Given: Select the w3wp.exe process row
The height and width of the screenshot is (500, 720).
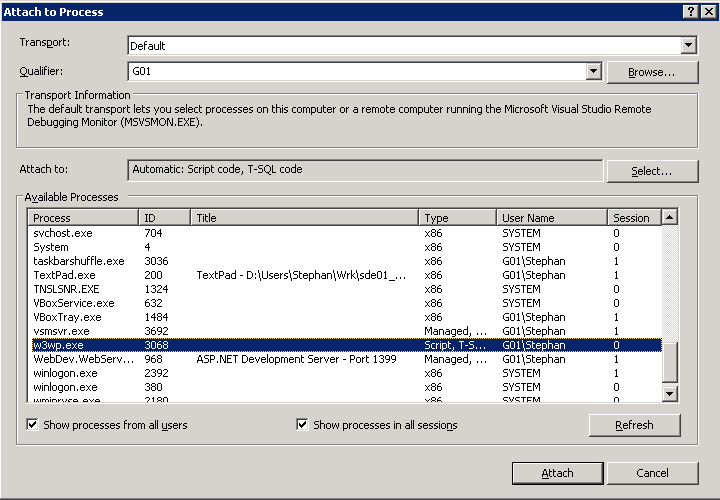Looking at the screenshot, I should click(345, 345).
